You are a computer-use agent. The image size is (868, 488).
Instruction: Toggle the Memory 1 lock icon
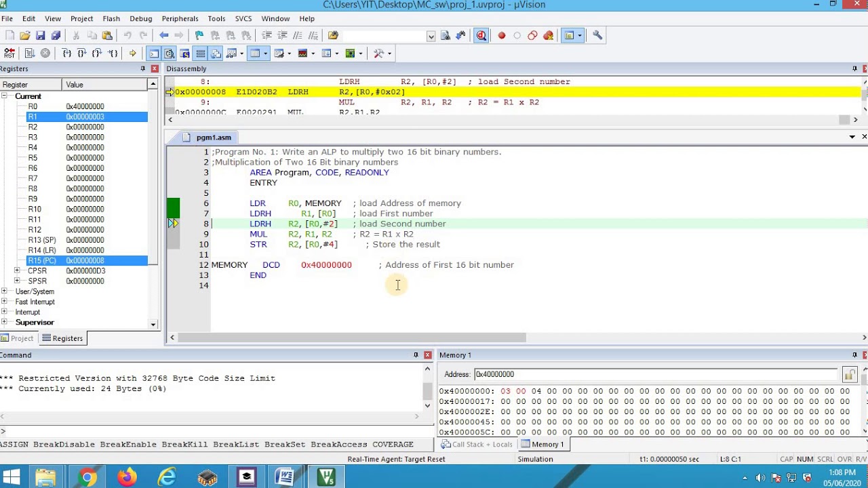coord(849,374)
